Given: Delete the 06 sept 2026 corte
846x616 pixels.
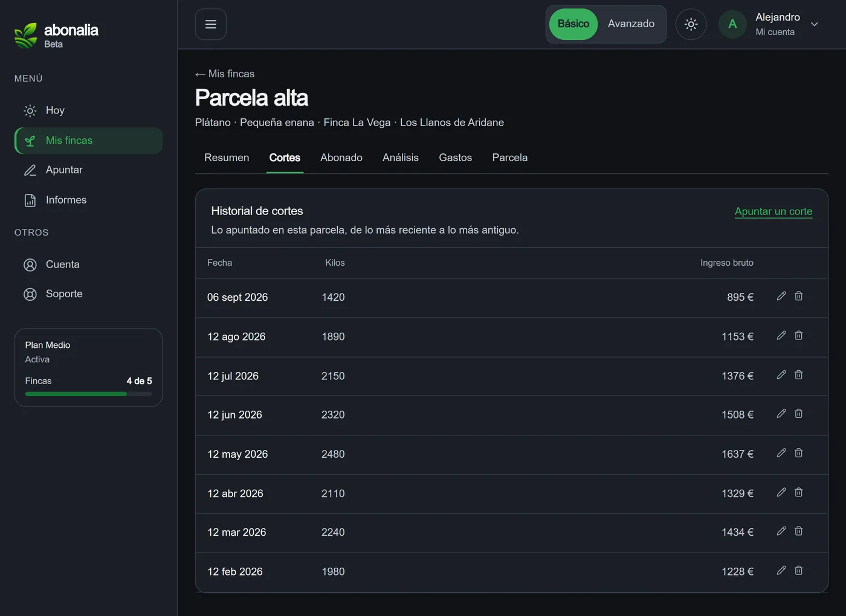Looking at the screenshot, I should point(798,296).
